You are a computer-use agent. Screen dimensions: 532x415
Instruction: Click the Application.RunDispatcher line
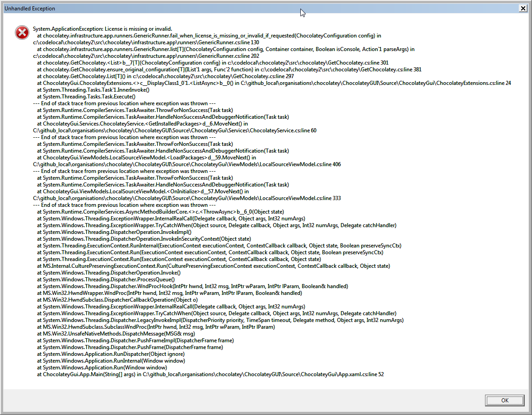click(x=111, y=354)
